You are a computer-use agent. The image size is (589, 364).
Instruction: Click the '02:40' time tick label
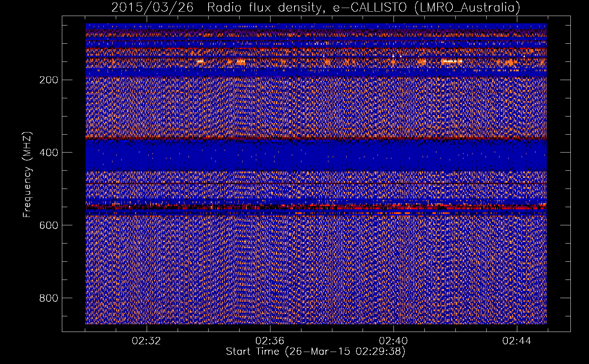(393, 341)
